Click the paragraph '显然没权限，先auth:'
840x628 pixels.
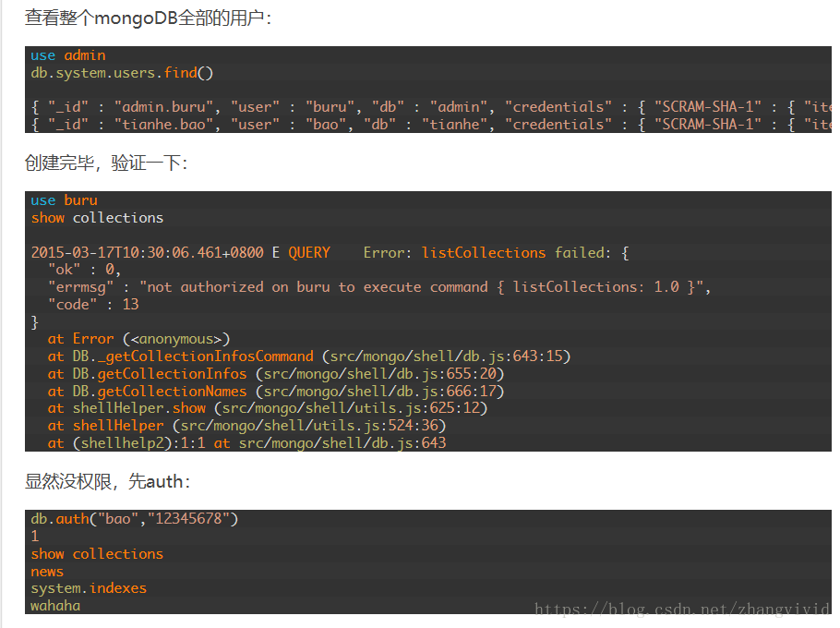point(108,481)
